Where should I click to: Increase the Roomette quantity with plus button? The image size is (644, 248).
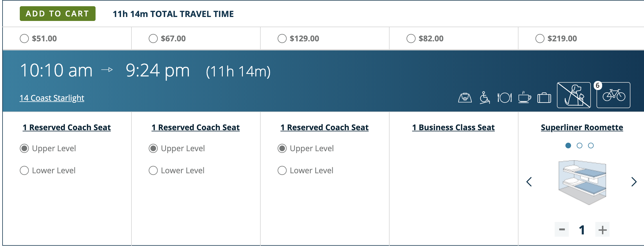pyautogui.click(x=602, y=230)
